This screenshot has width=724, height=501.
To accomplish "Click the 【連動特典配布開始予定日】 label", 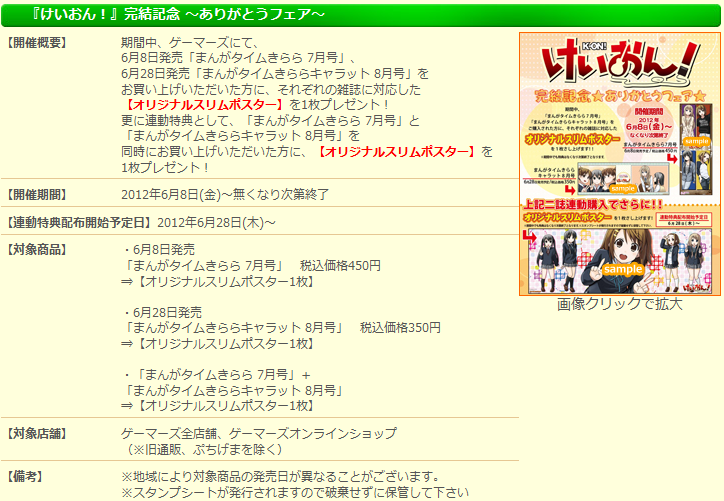I will tap(80, 221).
